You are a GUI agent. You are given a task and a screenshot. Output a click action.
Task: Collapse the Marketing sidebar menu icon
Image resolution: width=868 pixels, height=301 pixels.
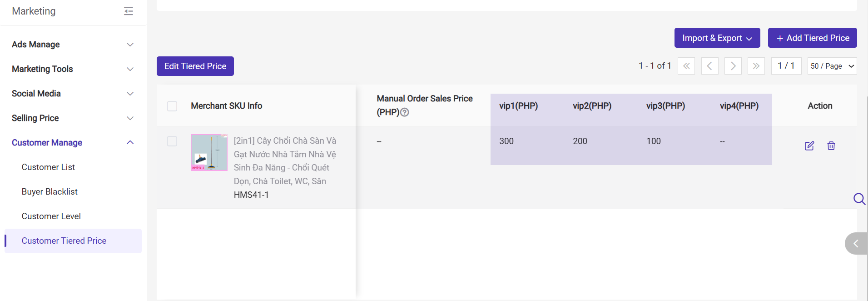pos(129,11)
